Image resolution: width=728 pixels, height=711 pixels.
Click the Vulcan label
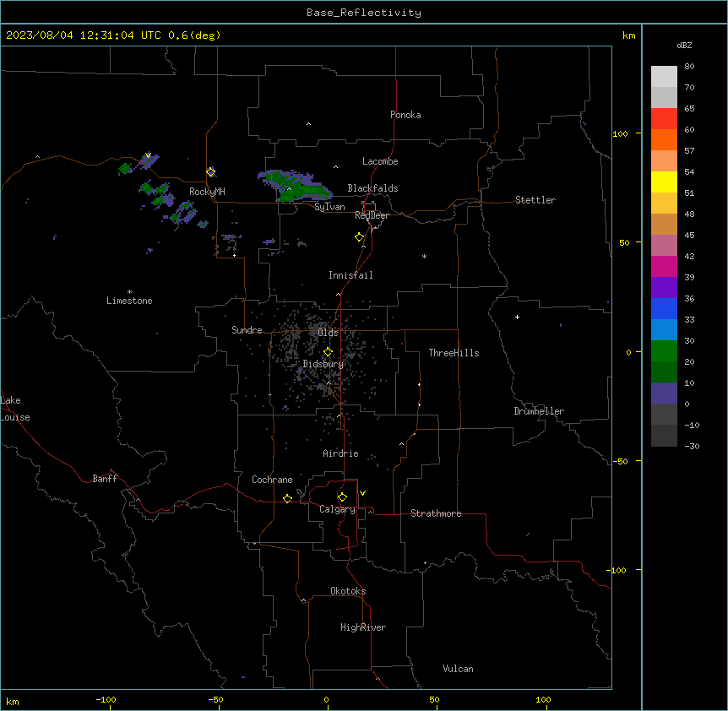(x=459, y=669)
